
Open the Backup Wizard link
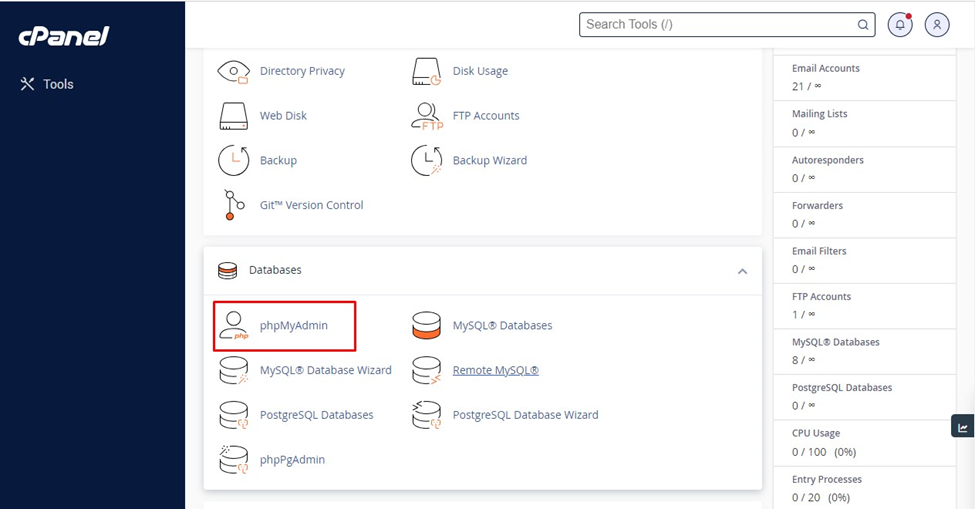[489, 160]
